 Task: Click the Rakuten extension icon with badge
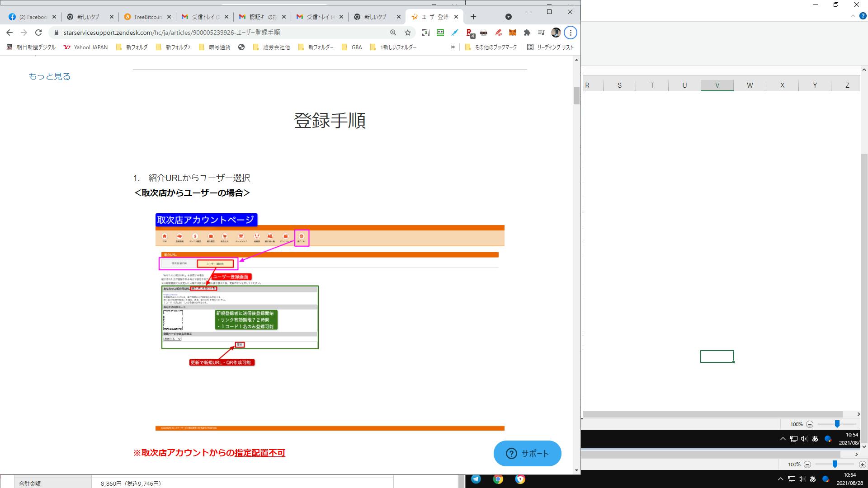click(x=470, y=33)
